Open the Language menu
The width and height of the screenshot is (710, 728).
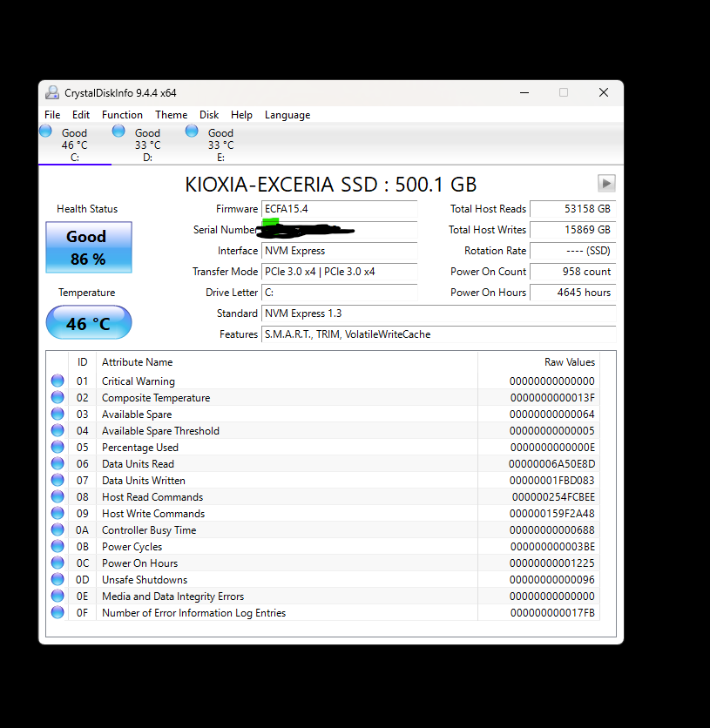point(287,115)
